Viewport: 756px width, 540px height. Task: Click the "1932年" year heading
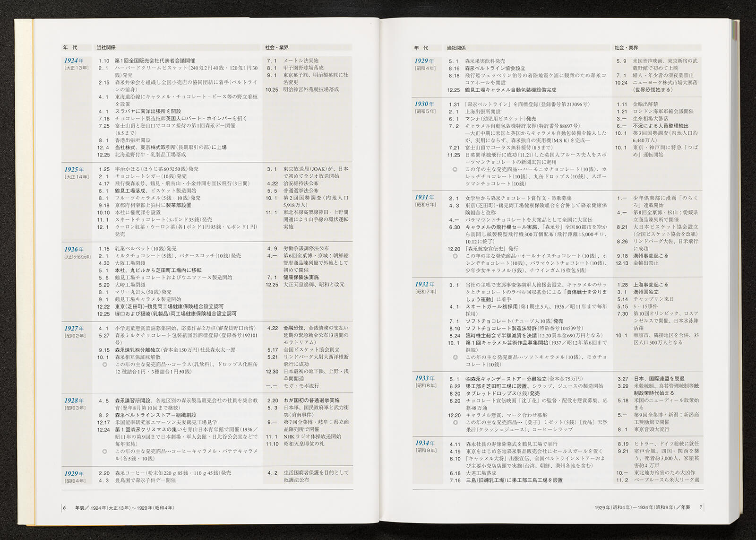pyautogui.click(x=425, y=285)
